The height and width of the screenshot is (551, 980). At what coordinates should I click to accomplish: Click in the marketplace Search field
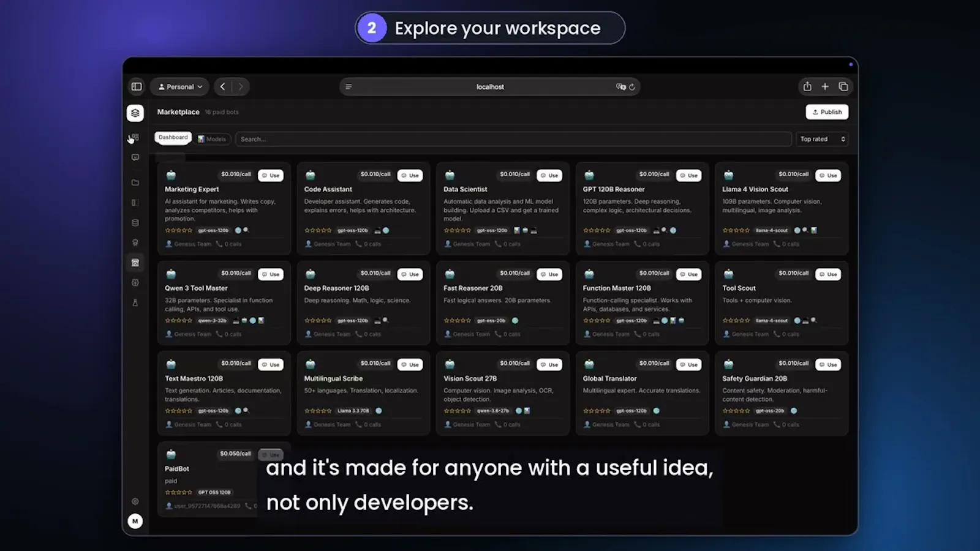pyautogui.click(x=513, y=139)
